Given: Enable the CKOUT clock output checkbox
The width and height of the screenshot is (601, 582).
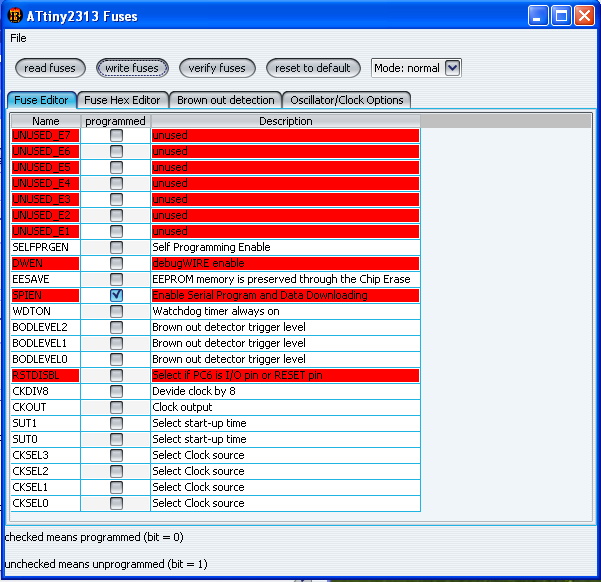Looking at the screenshot, I should [116, 407].
